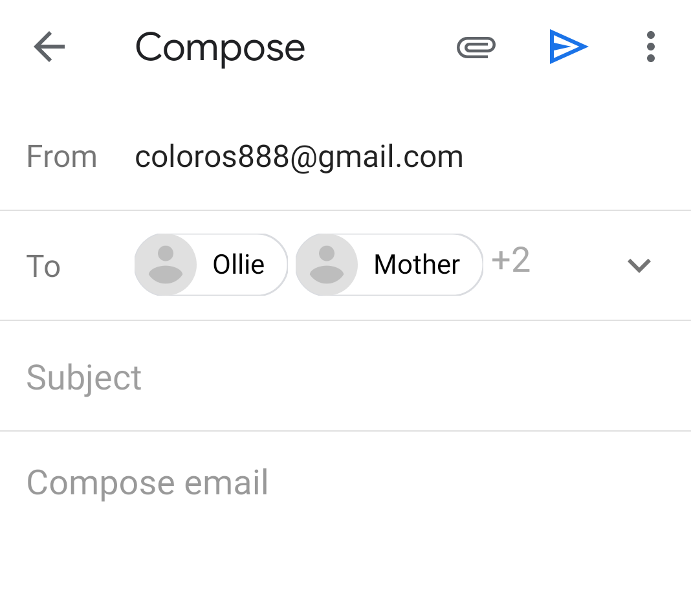This screenshot has height=616, width=691.
Task: Select the Ollie recipient name
Action: click(239, 265)
